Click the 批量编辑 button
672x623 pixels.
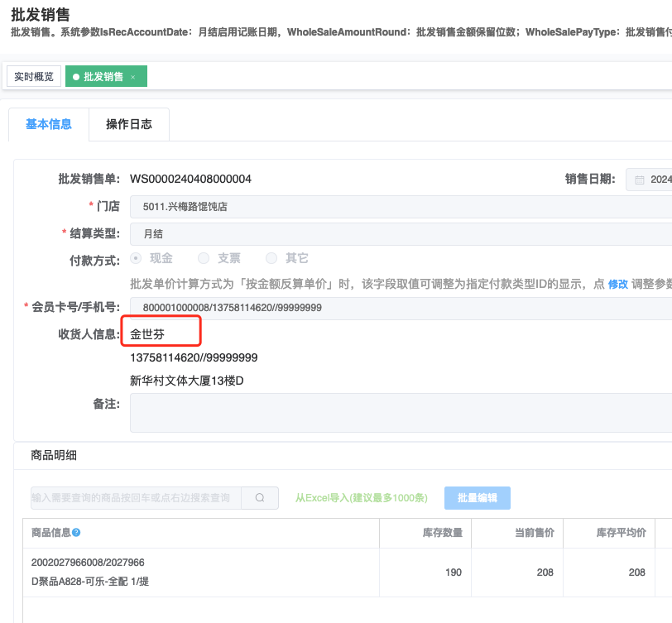coord(477,498)
